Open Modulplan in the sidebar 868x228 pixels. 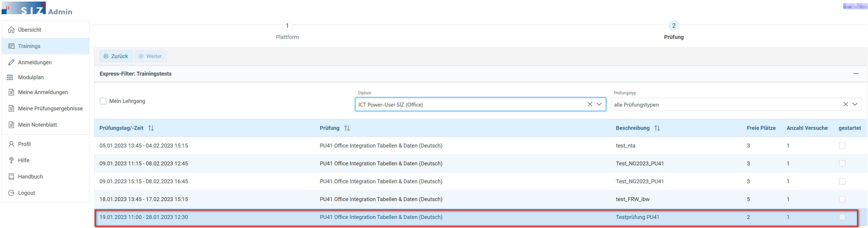pos(46,77)
